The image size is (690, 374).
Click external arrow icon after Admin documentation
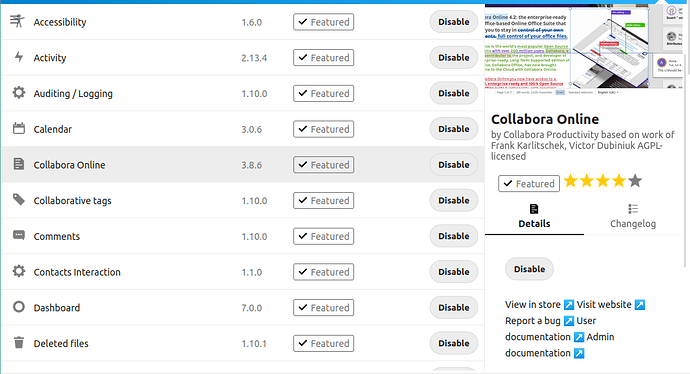pos(579,353)
